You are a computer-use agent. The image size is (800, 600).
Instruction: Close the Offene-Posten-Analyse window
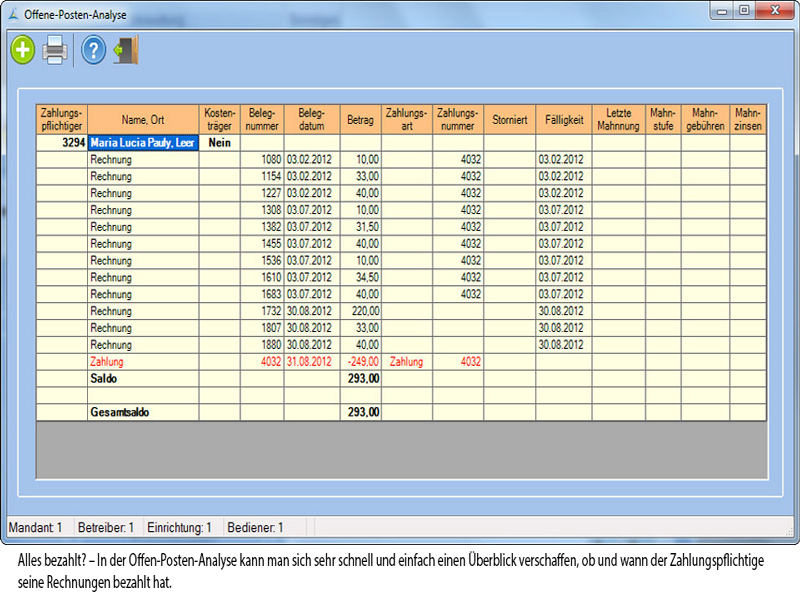pyautogui.click(x=776, y=10)
